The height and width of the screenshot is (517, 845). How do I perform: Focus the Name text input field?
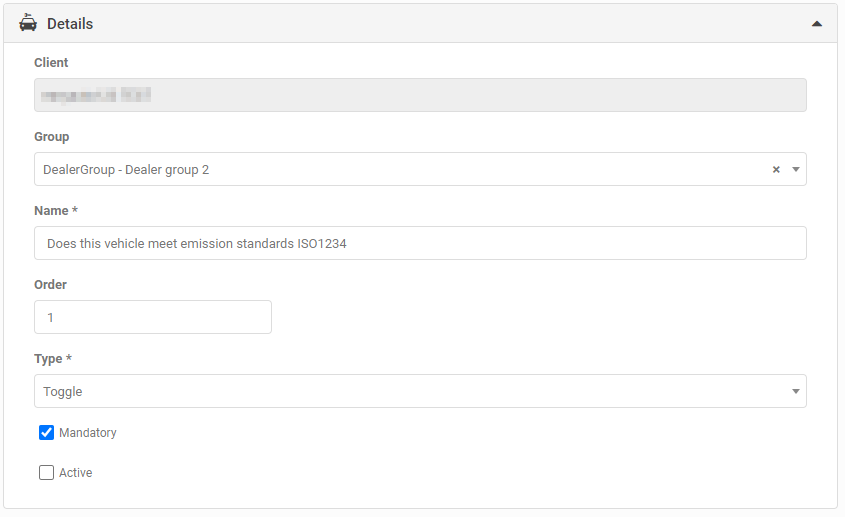420,243
